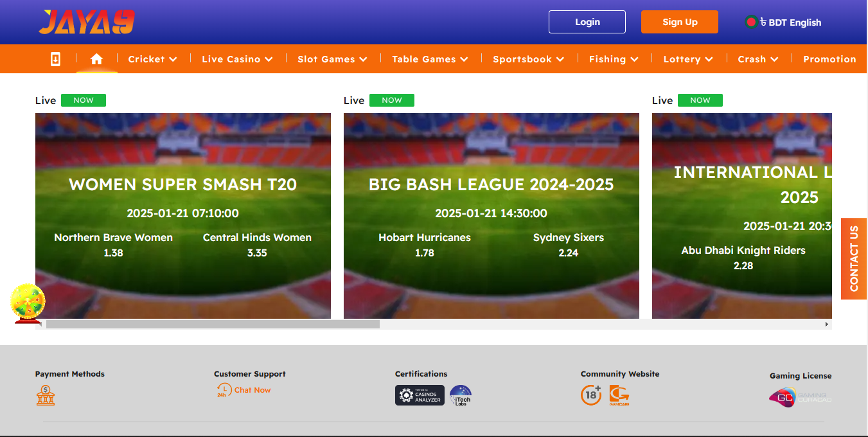Select the 18+ community website icon
868x437 pixels.
tap(591, 395)
